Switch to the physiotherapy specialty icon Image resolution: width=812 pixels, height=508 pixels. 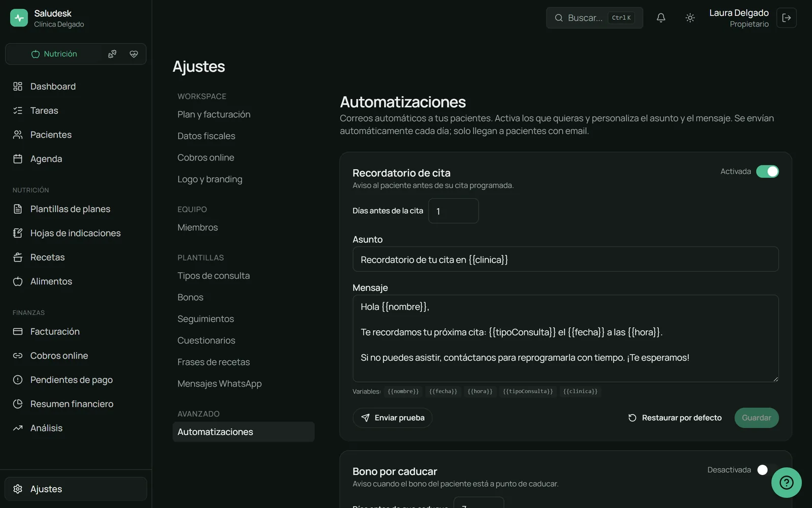point(112,54)
